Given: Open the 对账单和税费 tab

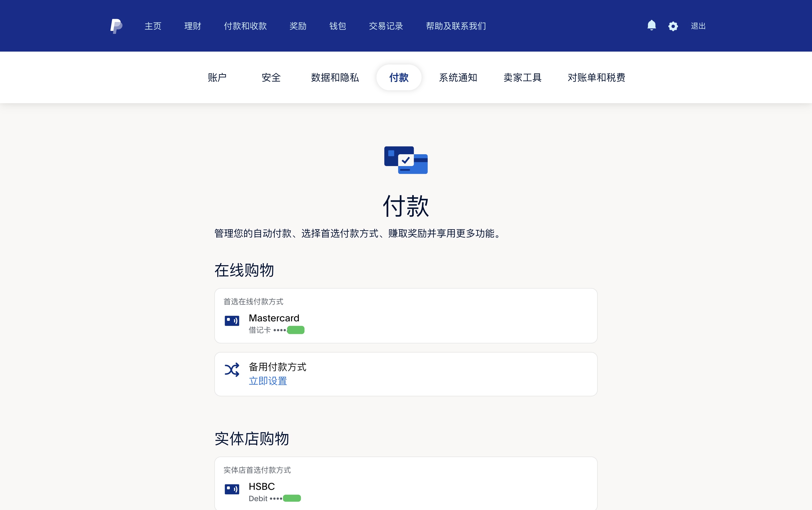Looking at the screenshot, I should [x=596, y=78].
